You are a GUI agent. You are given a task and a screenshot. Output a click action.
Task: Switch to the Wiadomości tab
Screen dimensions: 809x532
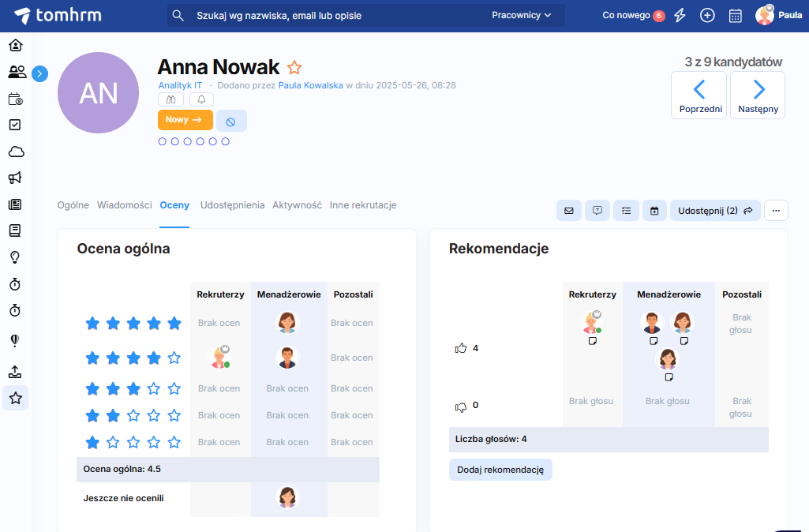pos(124,205)
